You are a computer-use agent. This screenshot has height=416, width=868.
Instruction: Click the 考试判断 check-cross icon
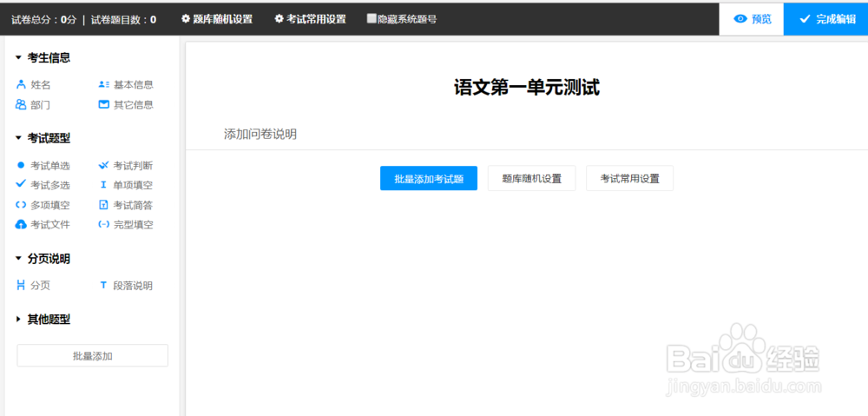(103, 165)
